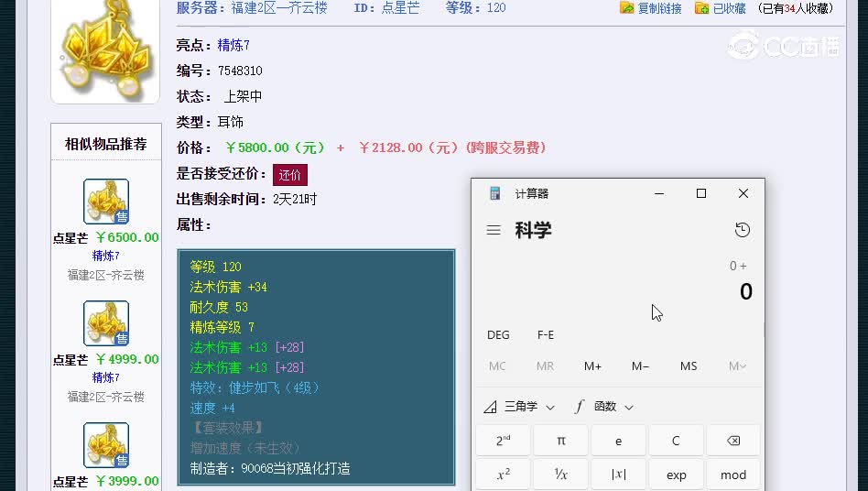Open similar item priced ￥3999.00 thumbnail
Image resolution: width=868 pixels, height=491 pixels.
click(105, 445)
